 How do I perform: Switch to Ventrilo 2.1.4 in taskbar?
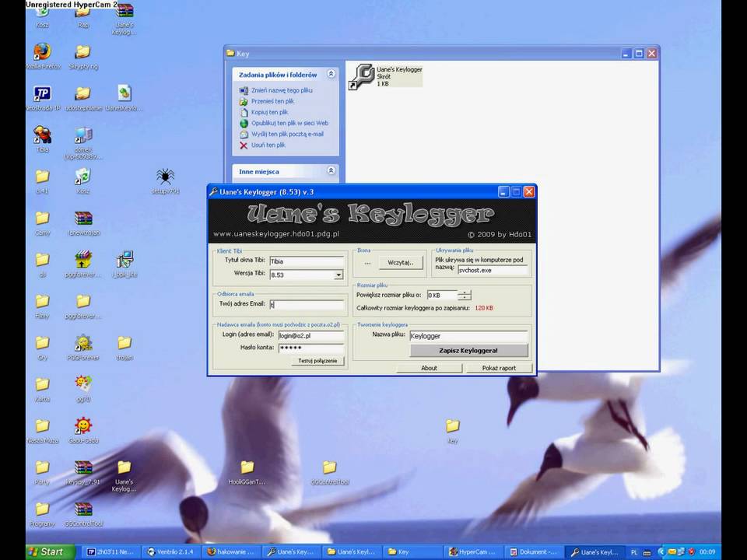(x=171, y=552)
